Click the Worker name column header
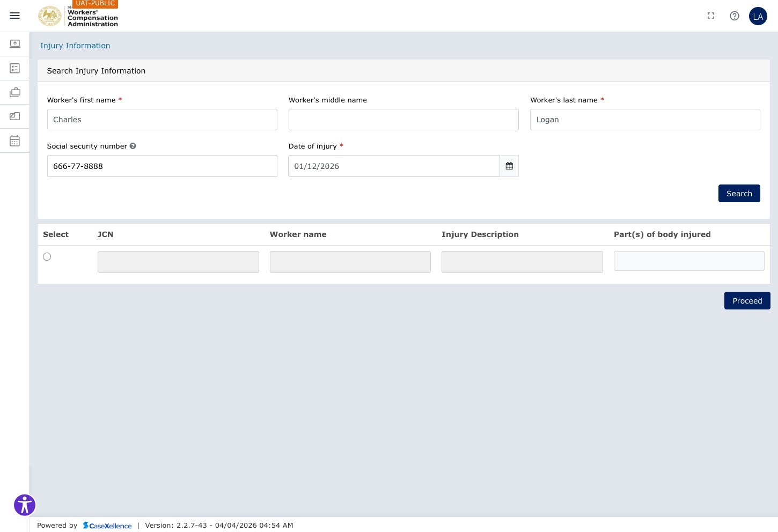The width and height of the screenshot is (778, 532). click(298, 234)
